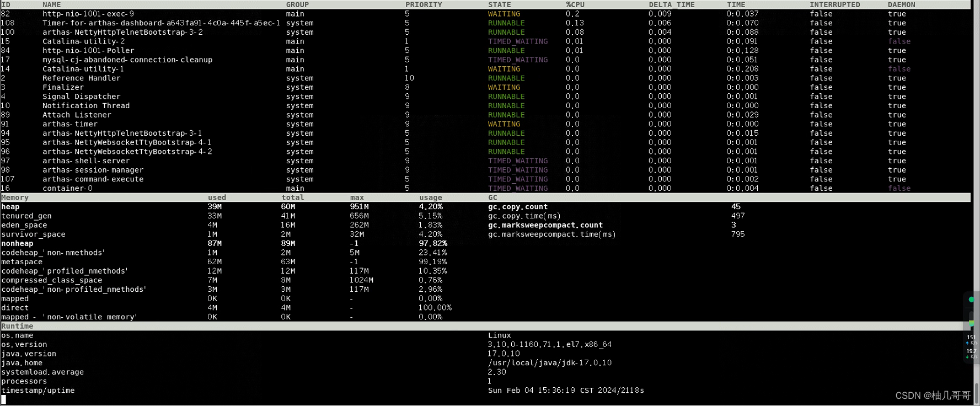Image resolution: width=980 pixels, height=406 pixels.
Task: Select thread Catalina-utility-2
Action: [83, 41]
